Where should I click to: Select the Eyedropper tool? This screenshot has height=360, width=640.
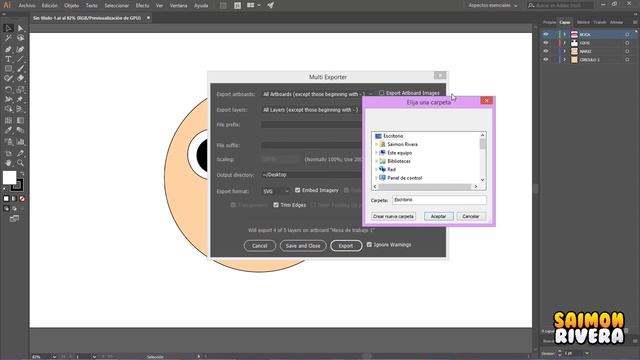coord(8,131)
